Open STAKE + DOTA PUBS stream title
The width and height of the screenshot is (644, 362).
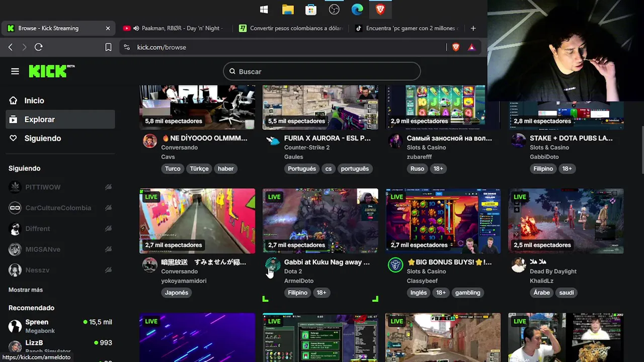click(571, 138)
